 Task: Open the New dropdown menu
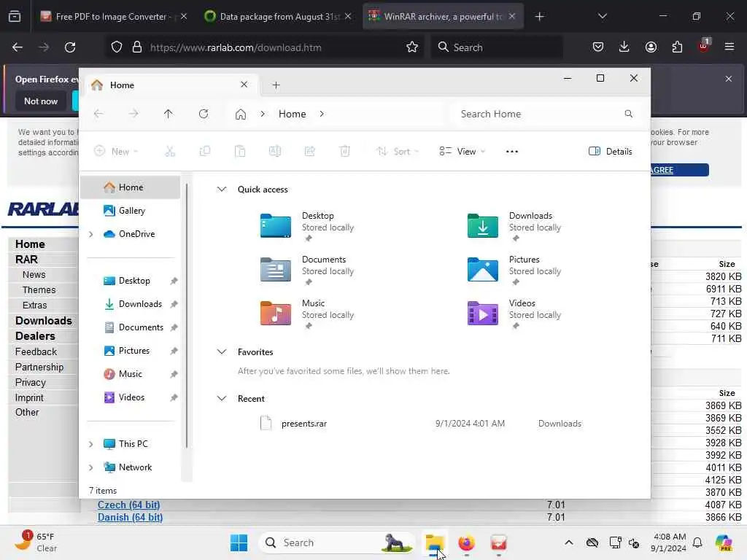[116, 152]
